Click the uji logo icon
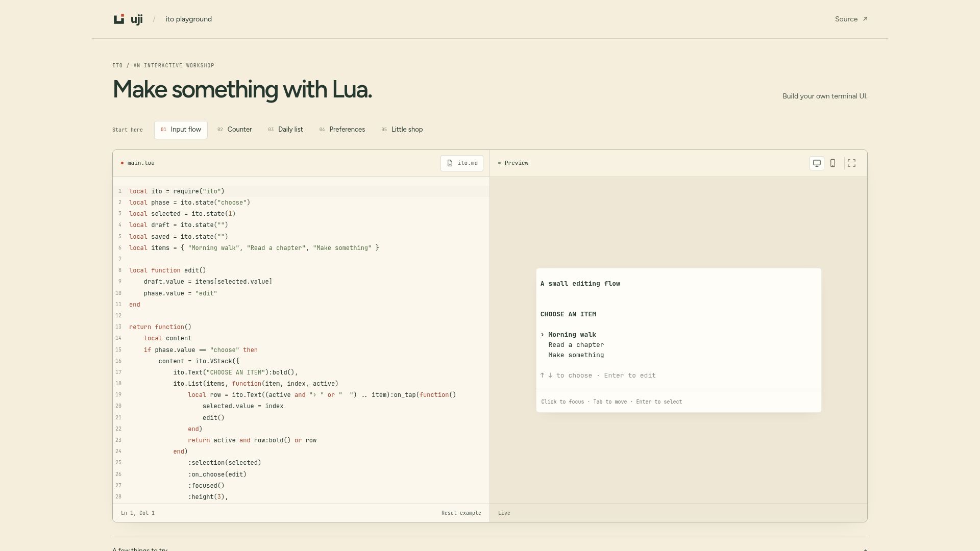Screen dimensions: 980x551 (x=119, y=19)
